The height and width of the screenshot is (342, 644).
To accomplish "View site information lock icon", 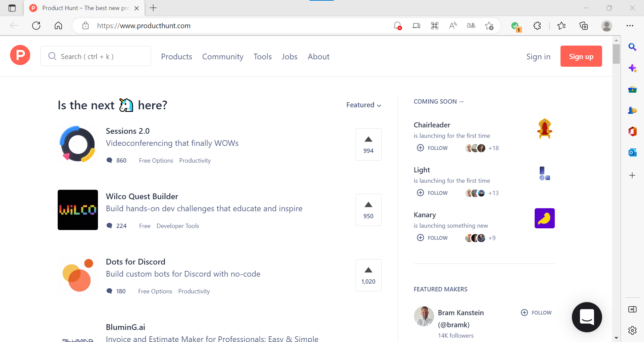I will pos(86,25).
